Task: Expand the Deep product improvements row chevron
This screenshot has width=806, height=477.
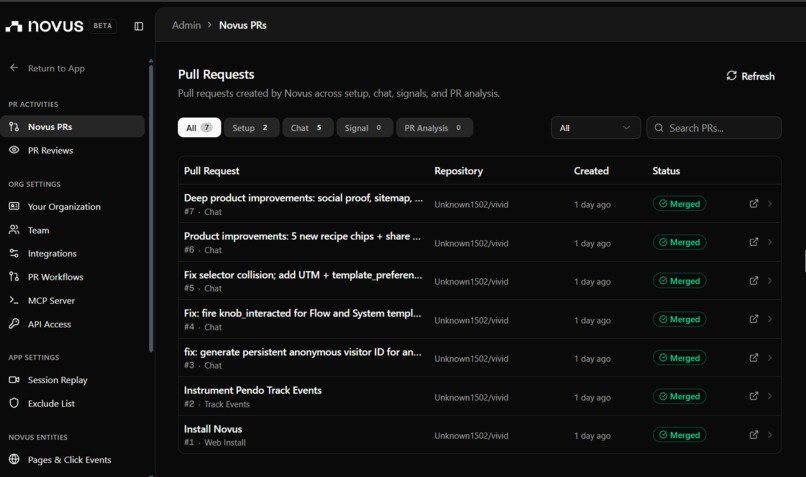Action: click(x=770, y=204)
